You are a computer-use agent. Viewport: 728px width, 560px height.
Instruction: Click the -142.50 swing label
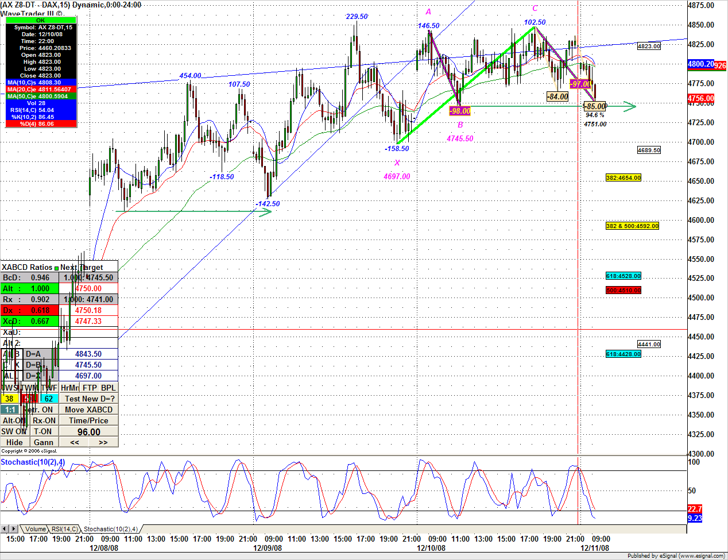(268, 204)
